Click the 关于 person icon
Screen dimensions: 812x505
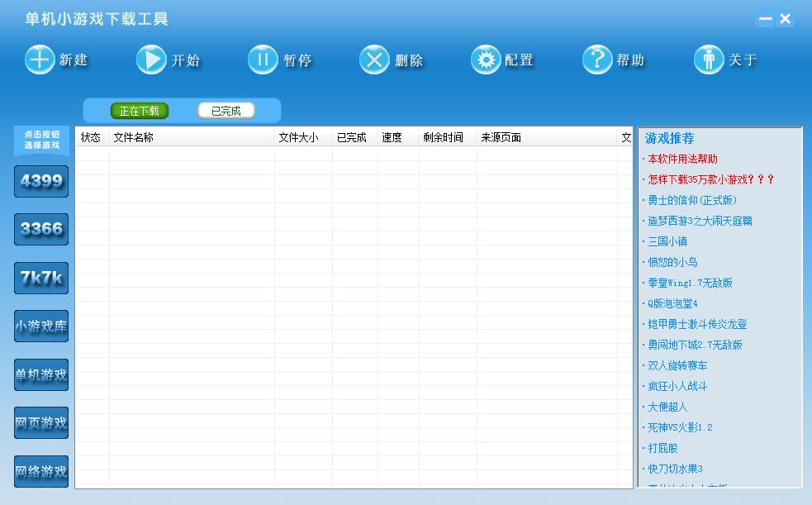click(709, 60)
